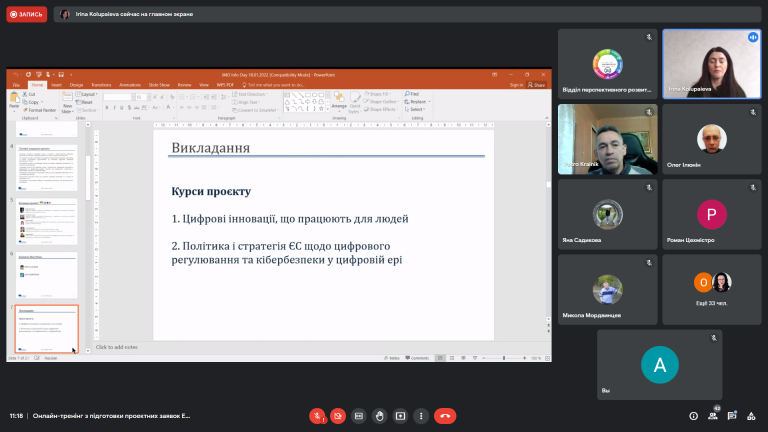
Task: Unmute the microphone in the call toolbar
Action: [317, 416]
